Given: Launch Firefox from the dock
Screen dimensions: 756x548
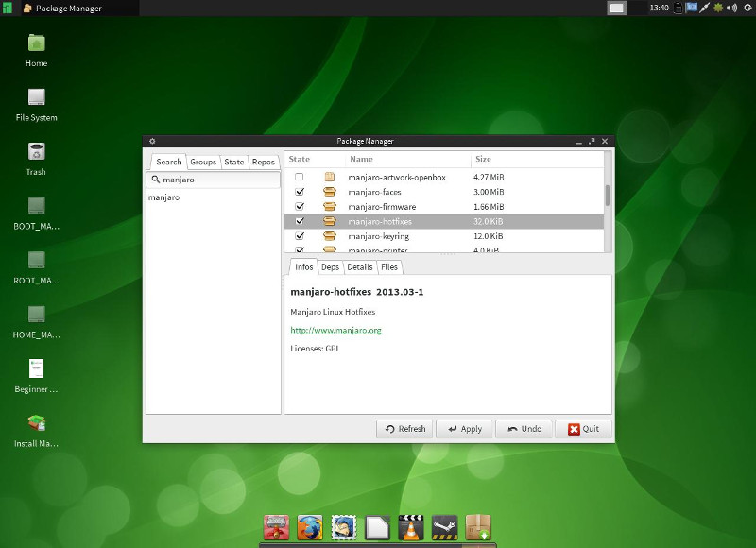Looking at the screenshot, I should point(310,527).
